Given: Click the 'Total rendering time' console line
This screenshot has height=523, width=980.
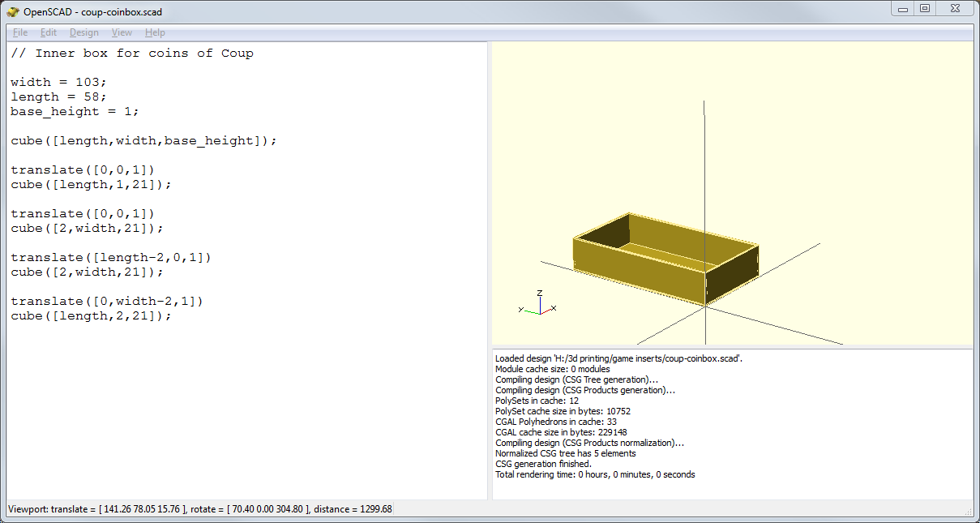Looking at the screenshot, I should point(595,474).
